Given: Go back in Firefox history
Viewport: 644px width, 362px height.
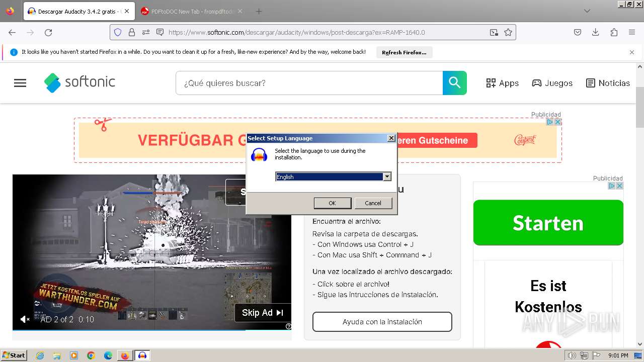Looking at the screenshot, I should coord(12,32).
